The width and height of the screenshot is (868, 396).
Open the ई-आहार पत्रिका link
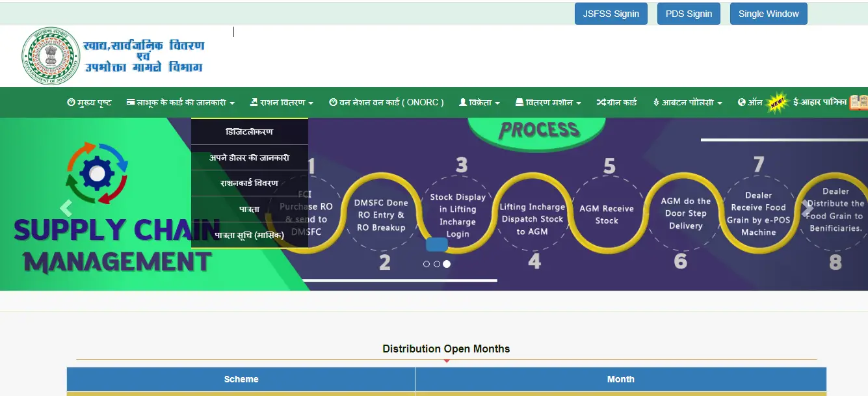820,102
